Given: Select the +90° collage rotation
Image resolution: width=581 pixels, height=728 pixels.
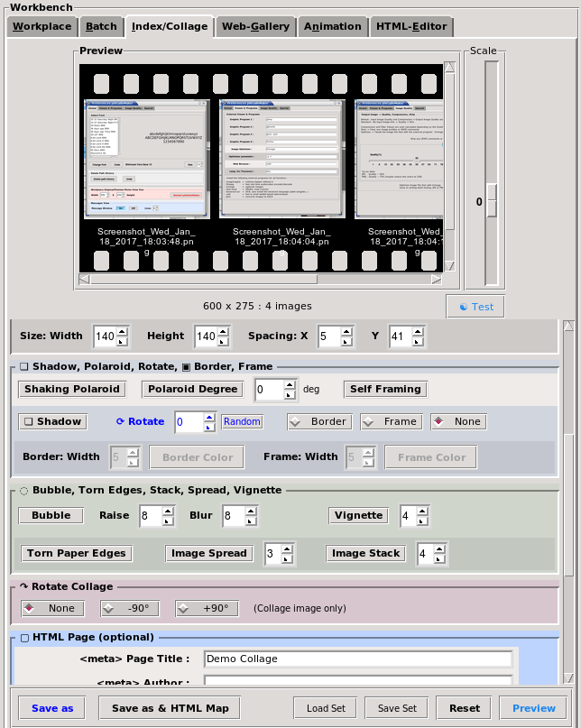Looking at the screenshot, I should click(x=207, y=608).
